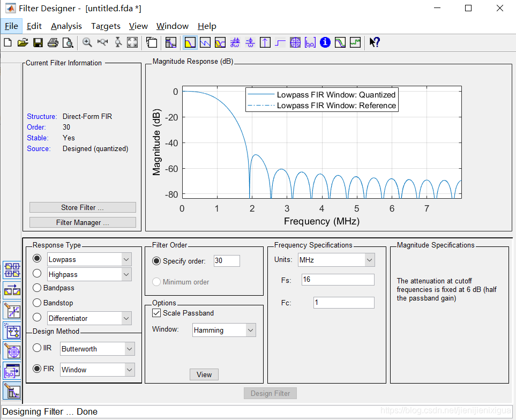
Task: Show Filter Specifications via toolbar icon
Action: coord(171,42)
